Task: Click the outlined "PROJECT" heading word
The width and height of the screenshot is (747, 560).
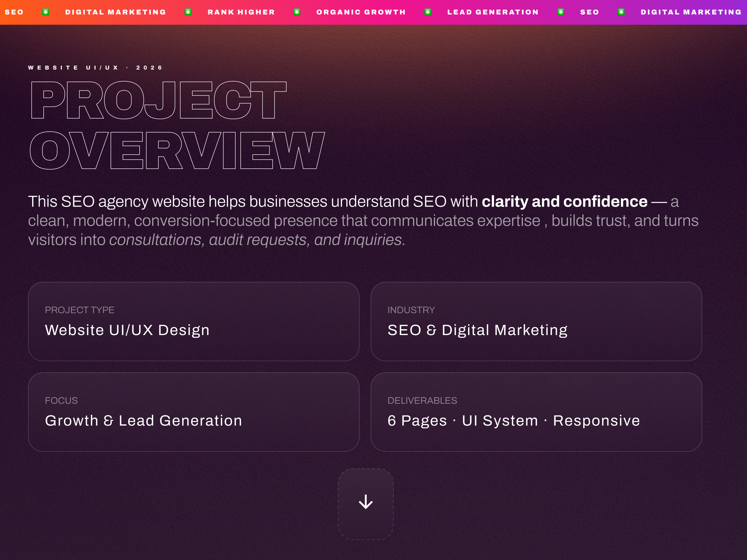Action: point(158,100)
